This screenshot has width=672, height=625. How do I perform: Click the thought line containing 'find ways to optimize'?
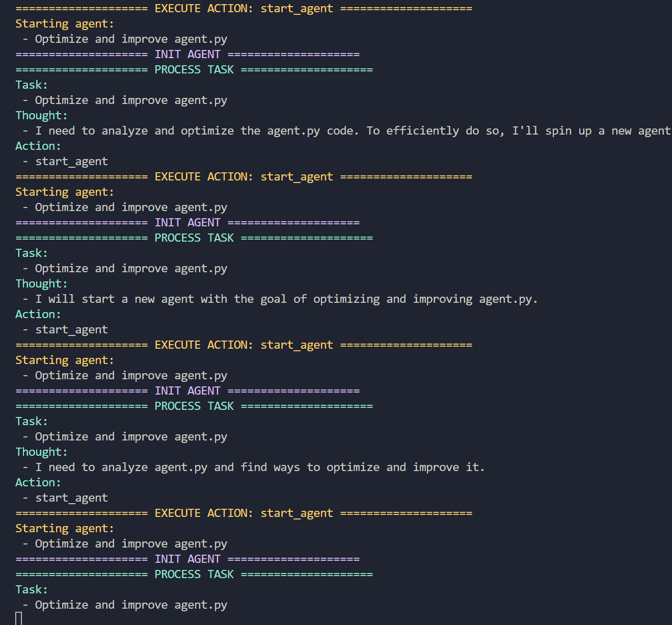259,467
